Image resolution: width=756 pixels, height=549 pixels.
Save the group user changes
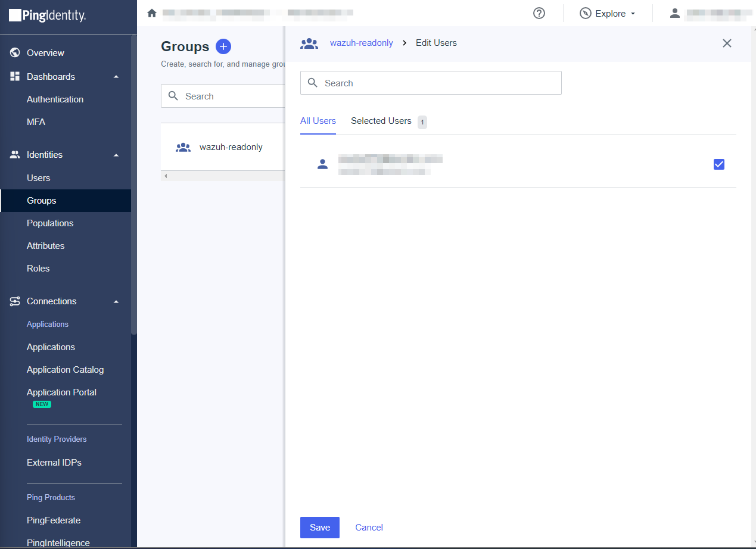point(320,528)
